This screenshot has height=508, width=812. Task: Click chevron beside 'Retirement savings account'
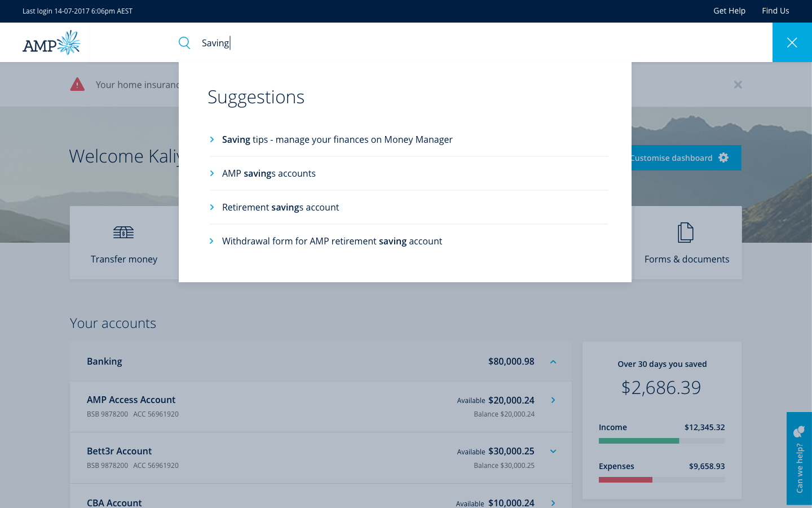click(212, 207)
